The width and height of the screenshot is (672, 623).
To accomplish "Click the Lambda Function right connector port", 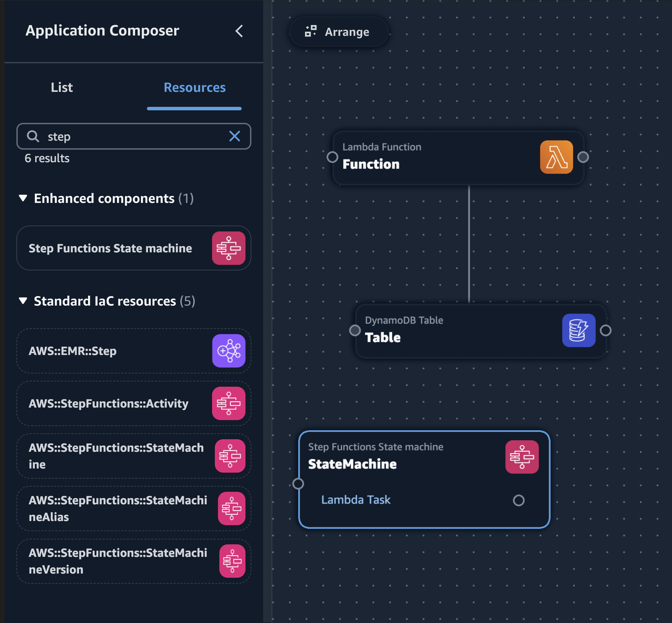I will pyautogui.click(x=583, y=157).
